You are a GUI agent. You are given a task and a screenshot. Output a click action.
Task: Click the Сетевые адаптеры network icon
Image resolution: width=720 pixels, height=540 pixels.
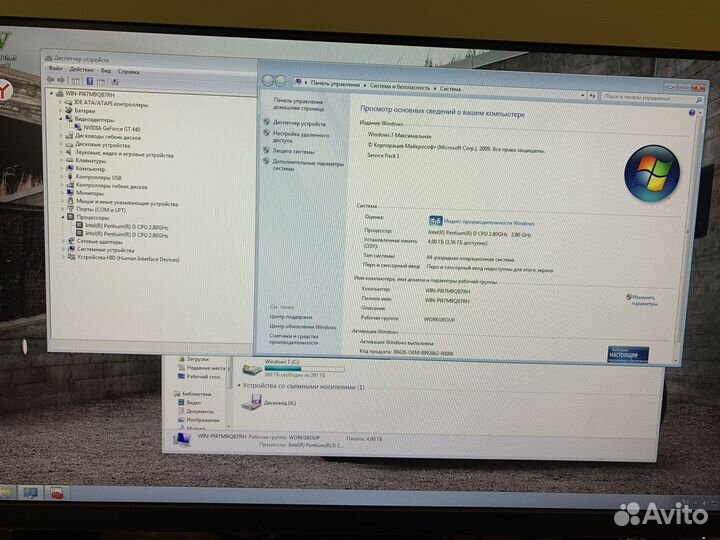click(71, 241)
